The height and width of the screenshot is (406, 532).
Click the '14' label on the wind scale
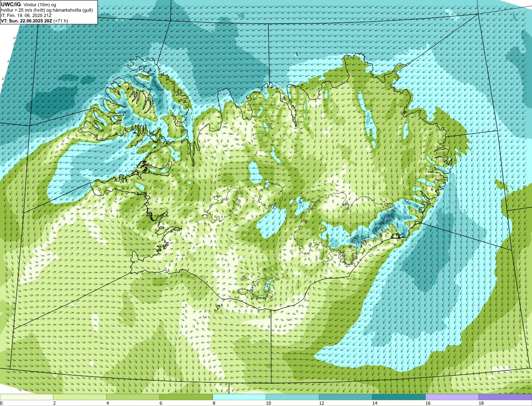tap(375, 403)
